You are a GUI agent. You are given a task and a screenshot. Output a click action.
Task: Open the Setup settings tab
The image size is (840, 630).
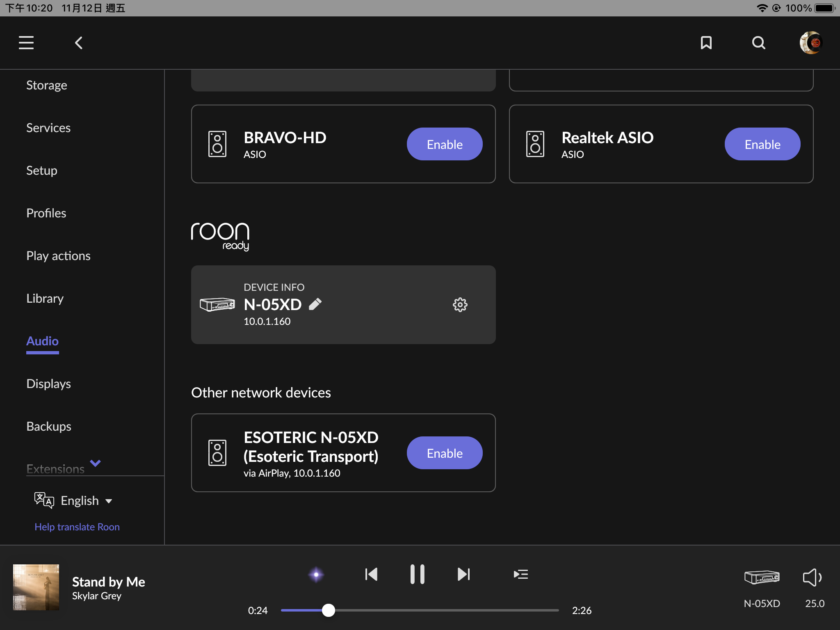pyautogui.click(x=42, y=170)
